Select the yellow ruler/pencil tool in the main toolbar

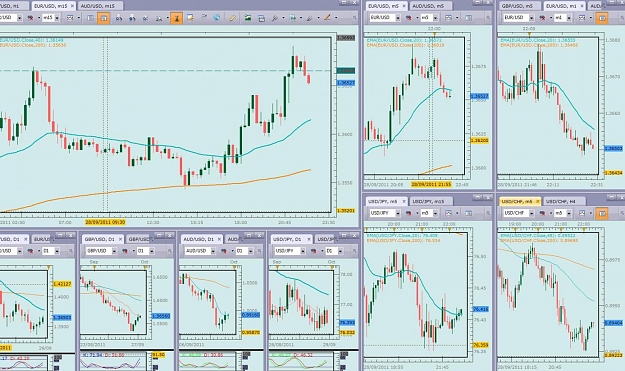tap(232, 18)
